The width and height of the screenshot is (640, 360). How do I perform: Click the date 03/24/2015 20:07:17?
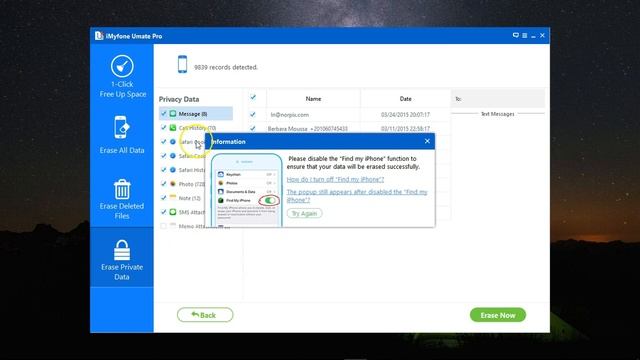click(405, 115)
